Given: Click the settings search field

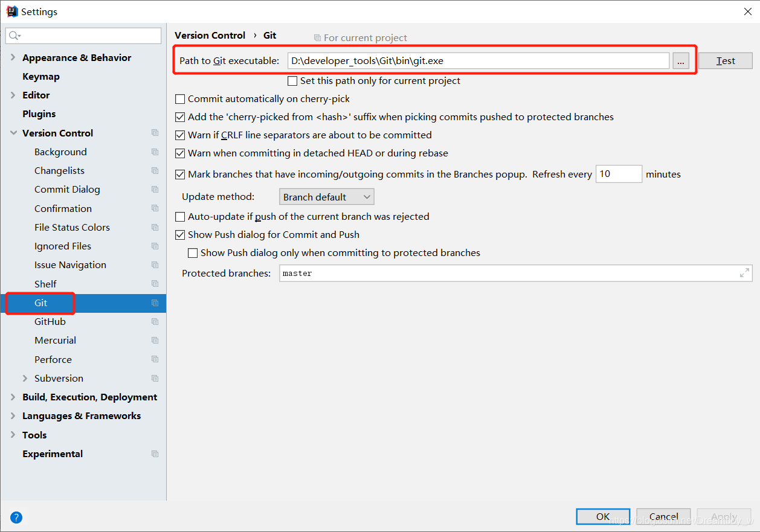Looking at the screenshot, I should coord(83,36).
